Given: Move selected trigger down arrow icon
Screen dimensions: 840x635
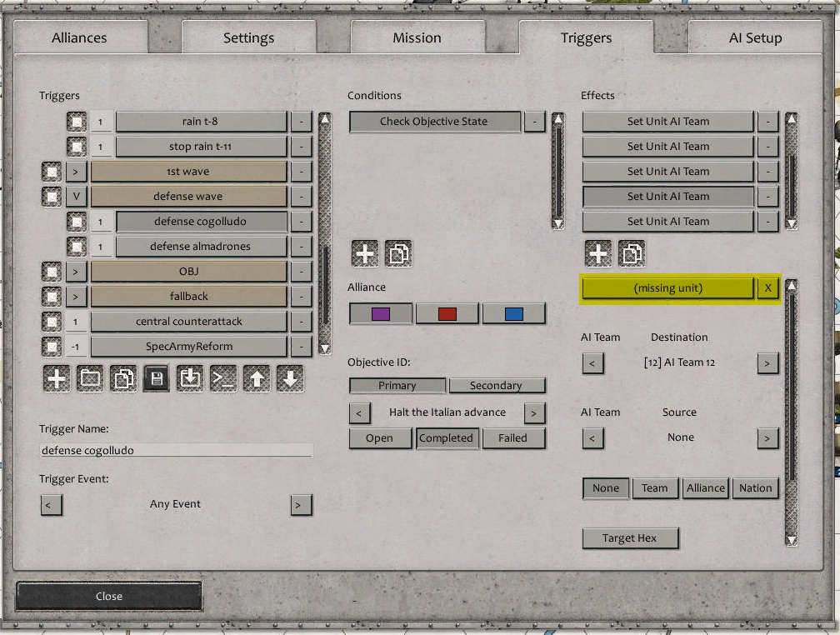Looking at the screenshot, I should 290,379.
